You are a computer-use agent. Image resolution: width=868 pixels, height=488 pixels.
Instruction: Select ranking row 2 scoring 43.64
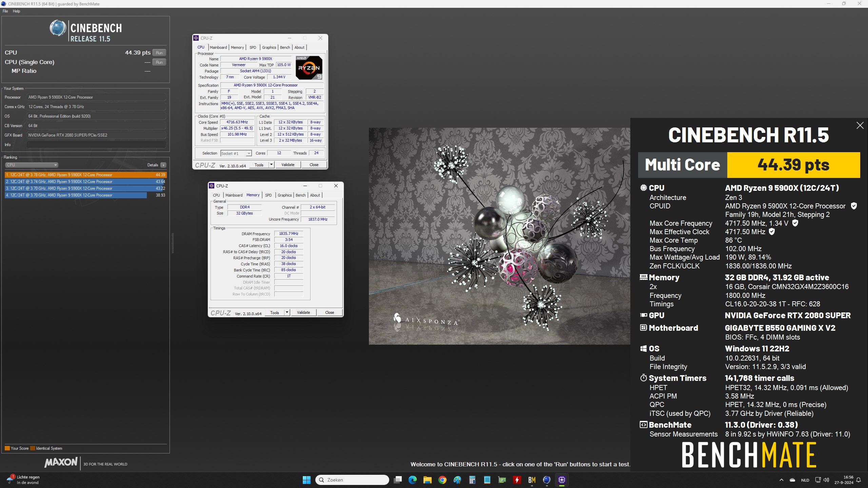point(85,182)
